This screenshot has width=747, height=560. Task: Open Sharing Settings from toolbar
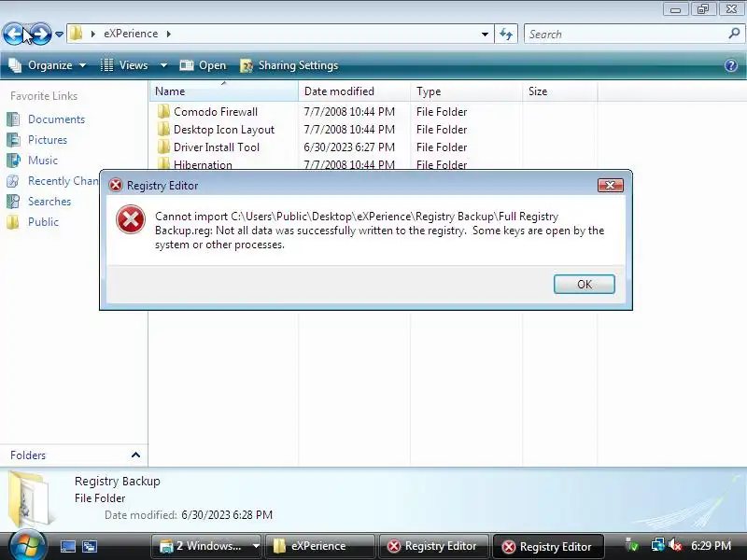[289, 65]
